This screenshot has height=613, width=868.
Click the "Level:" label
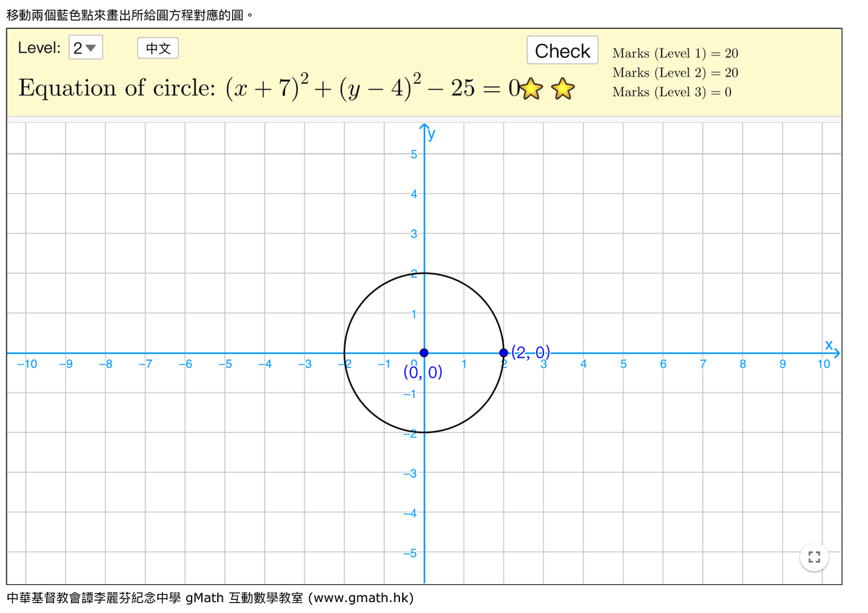(39, 48)
